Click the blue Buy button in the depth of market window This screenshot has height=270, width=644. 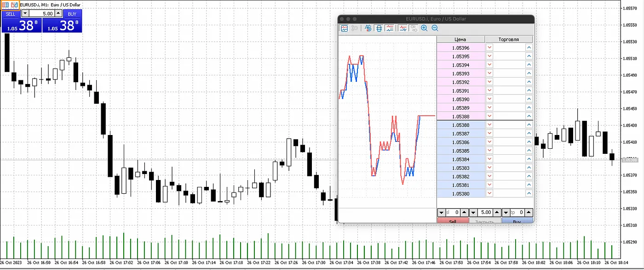517,221
